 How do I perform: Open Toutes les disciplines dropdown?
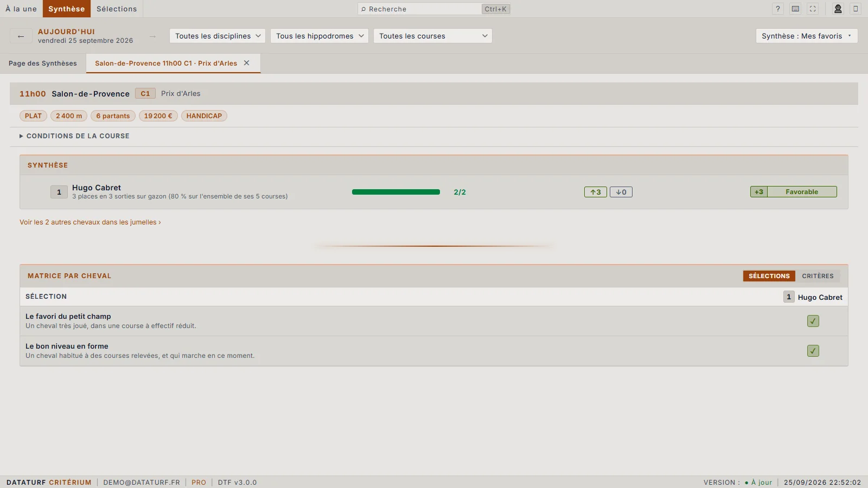[x=218, y=36]
